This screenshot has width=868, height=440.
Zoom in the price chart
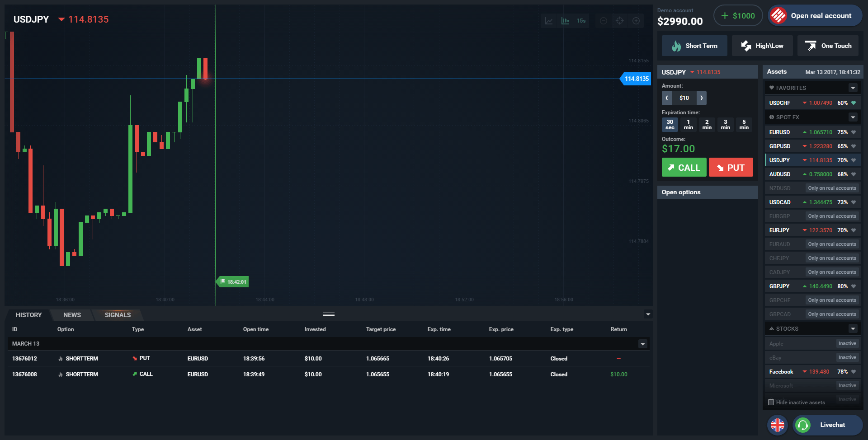pos(636,21)
